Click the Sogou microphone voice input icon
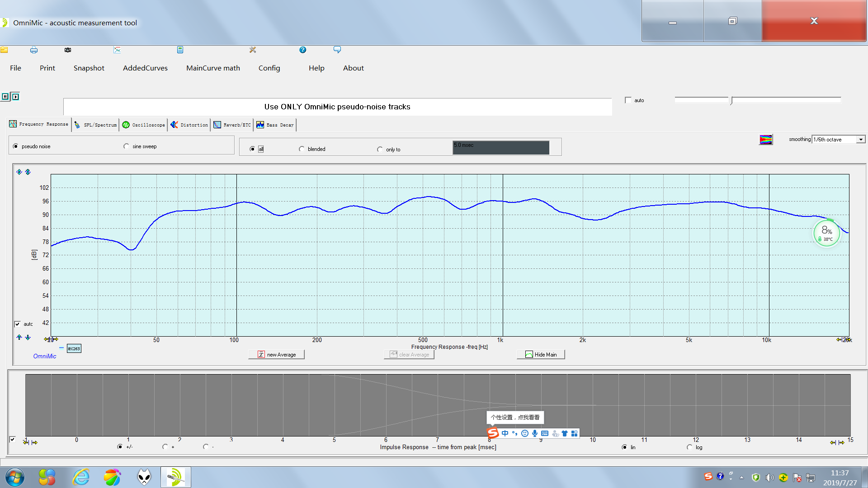 click(535, 433)
